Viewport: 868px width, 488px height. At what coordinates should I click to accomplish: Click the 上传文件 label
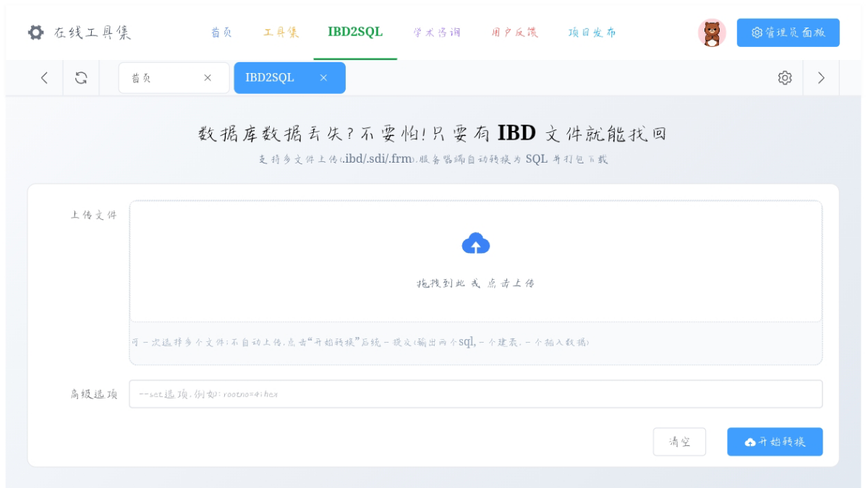(94, 215)
